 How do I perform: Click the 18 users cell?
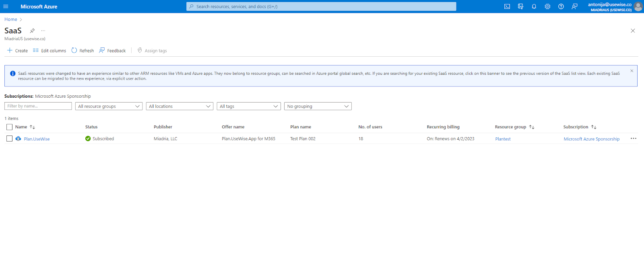pos(361,139)
